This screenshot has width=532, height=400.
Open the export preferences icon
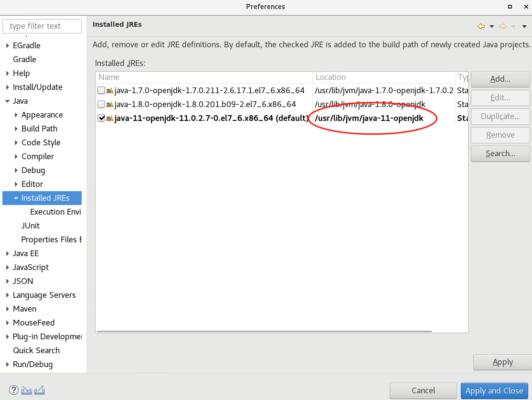[39, 390]
